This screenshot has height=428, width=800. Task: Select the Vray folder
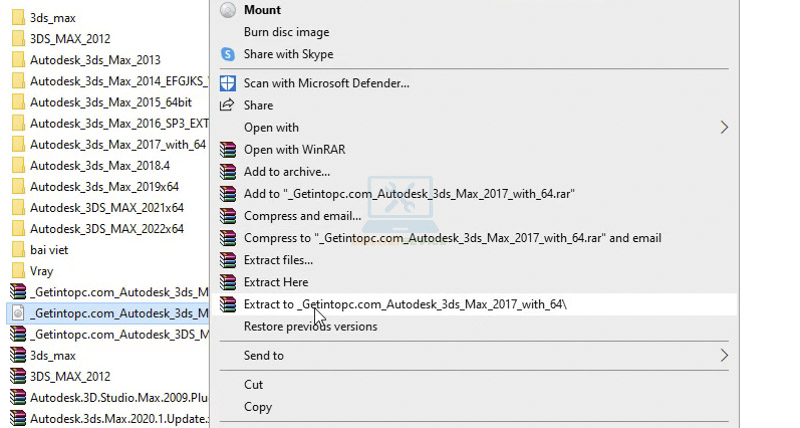pos(41,271)
